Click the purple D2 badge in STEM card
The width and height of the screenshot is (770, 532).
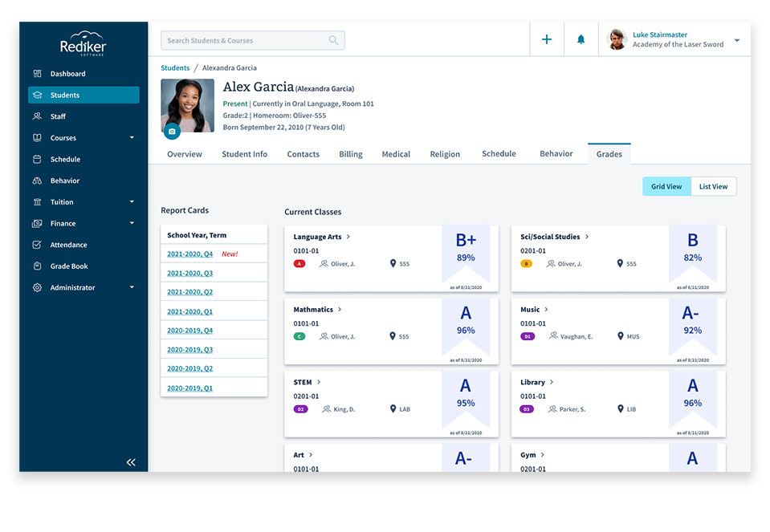[x=300, y=408]
